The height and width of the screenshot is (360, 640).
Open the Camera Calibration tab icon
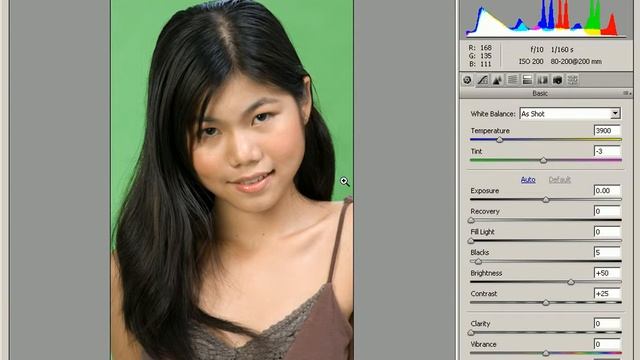point(558,80)
